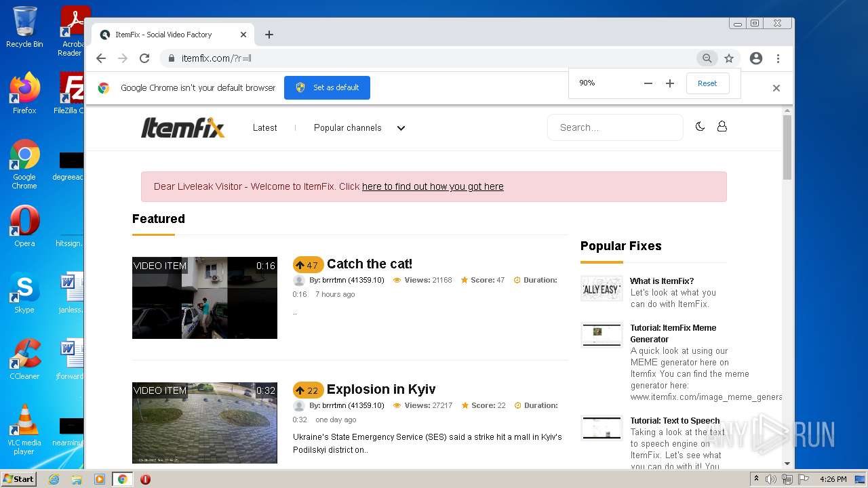The height and width of the screenshot is (488, 868).
Task: Open the VLC media player desktop shortcut
Action: pyautogui.click(x=24, y=430)
